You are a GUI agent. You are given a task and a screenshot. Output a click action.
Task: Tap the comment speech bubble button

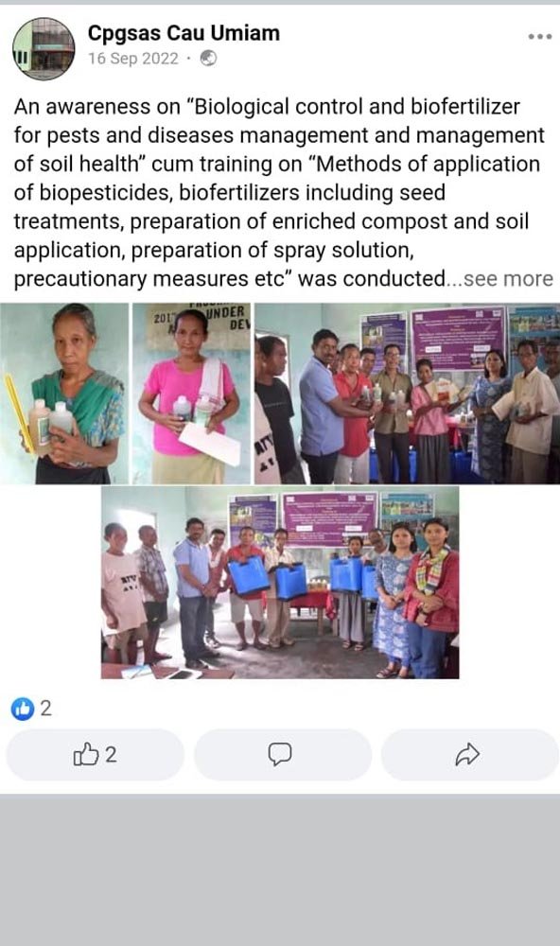[280, 755]
